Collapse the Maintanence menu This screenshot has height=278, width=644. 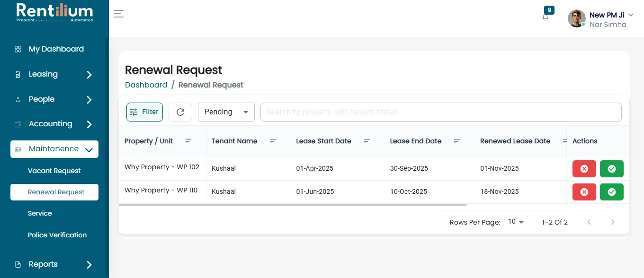[54, 149]
